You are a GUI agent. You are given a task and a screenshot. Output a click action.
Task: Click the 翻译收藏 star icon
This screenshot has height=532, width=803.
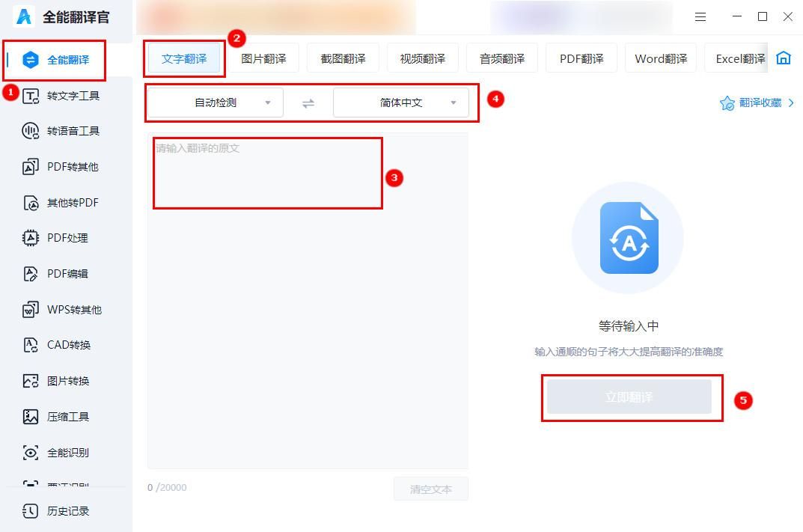click(727, 103)
